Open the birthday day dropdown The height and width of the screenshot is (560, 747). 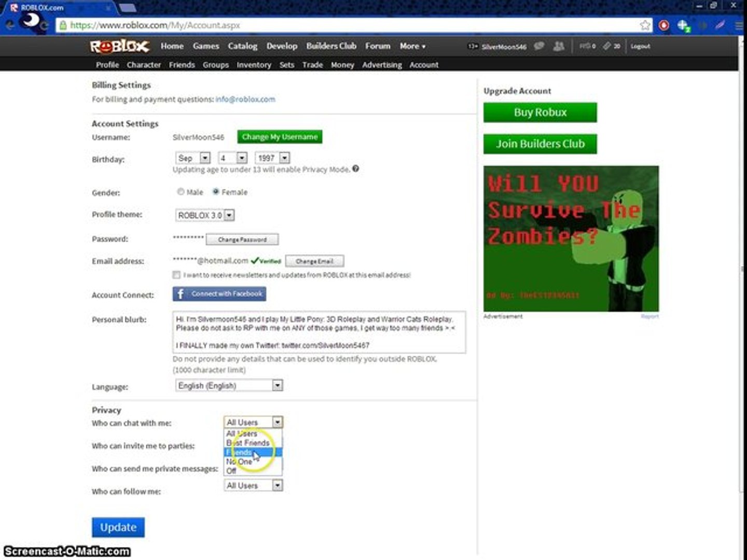pos(232,158)
